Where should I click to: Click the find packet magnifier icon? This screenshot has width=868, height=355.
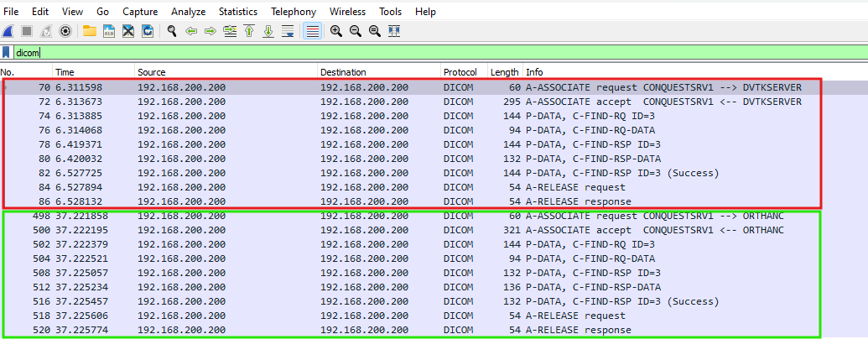click(x=172, y=31)
